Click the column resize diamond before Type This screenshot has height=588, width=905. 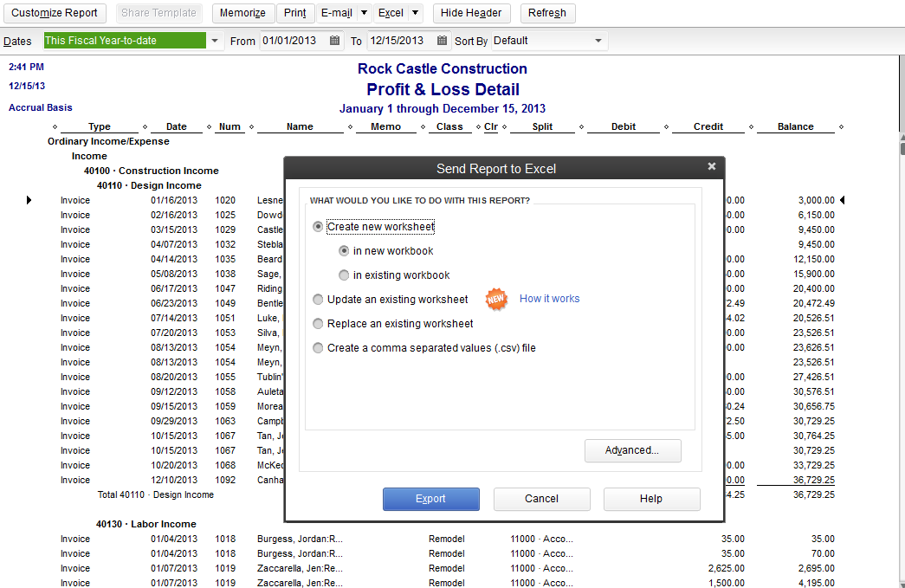55,126
